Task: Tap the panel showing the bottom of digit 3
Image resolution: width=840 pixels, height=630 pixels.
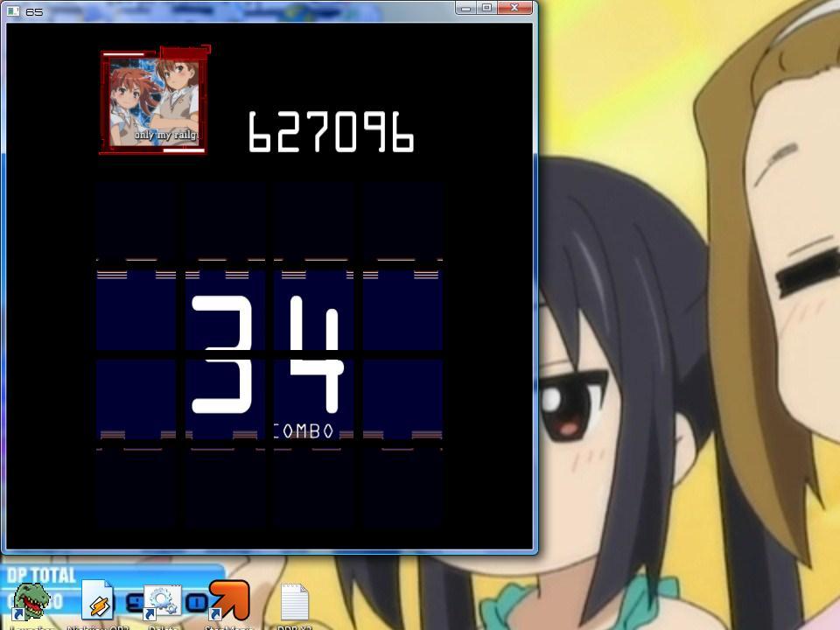Action: 226,400
